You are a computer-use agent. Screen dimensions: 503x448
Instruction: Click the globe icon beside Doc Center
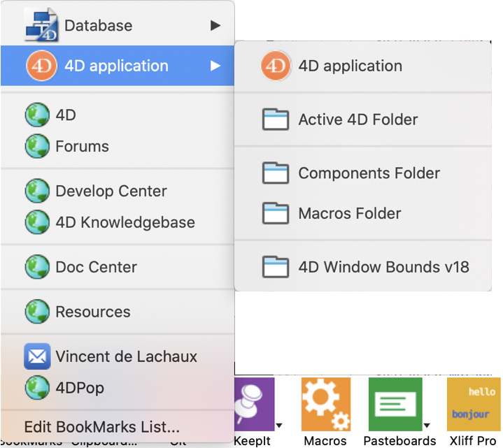click(37, 266)
